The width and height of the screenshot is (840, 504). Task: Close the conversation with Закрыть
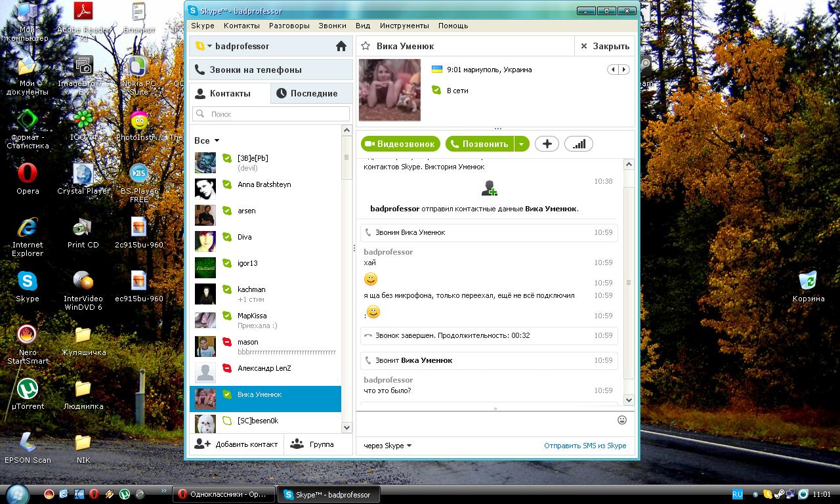tap(605, 46)
